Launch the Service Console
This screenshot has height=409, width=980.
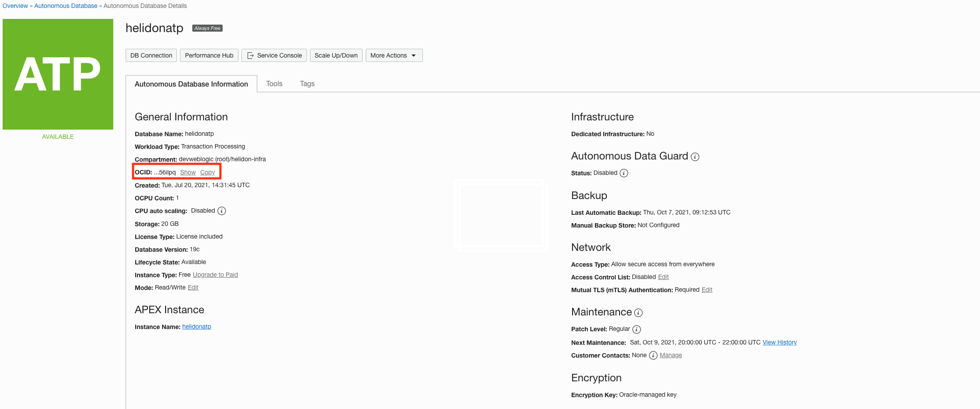(274, 55)
